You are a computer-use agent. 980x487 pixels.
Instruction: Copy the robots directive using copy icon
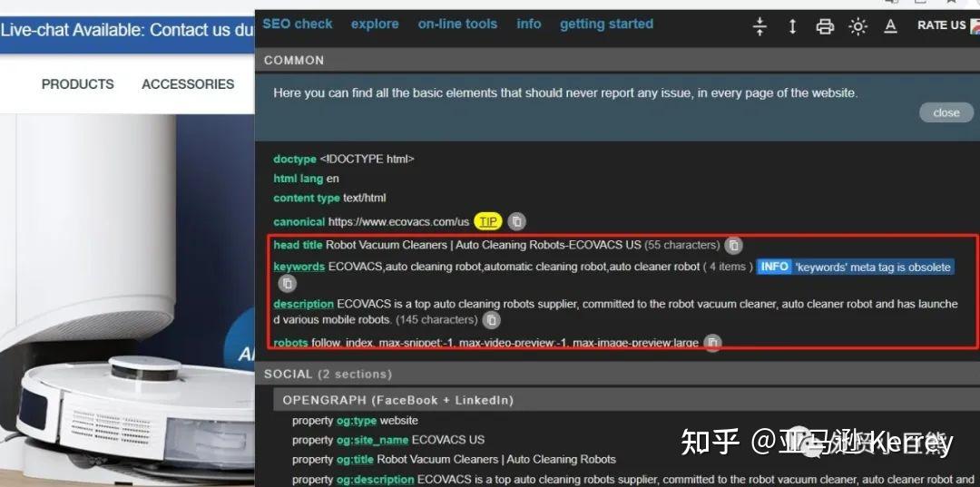click(x=713, y=343)
